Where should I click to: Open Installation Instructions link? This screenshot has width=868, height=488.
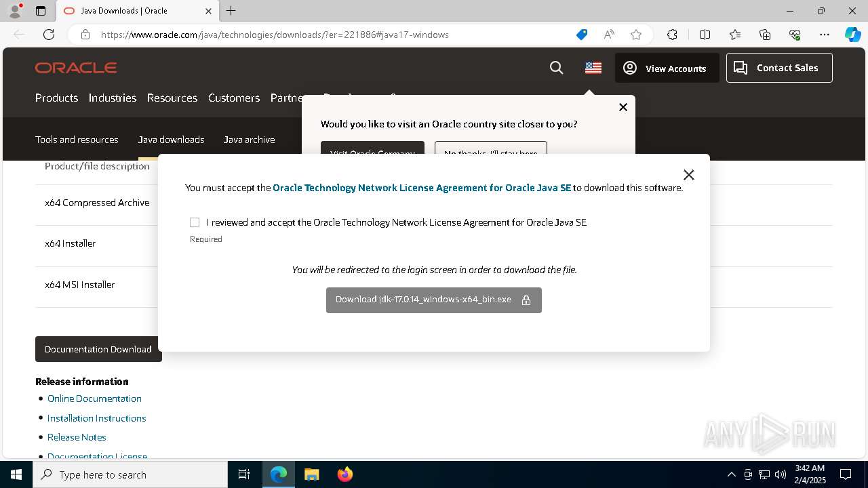pos(96,418)
